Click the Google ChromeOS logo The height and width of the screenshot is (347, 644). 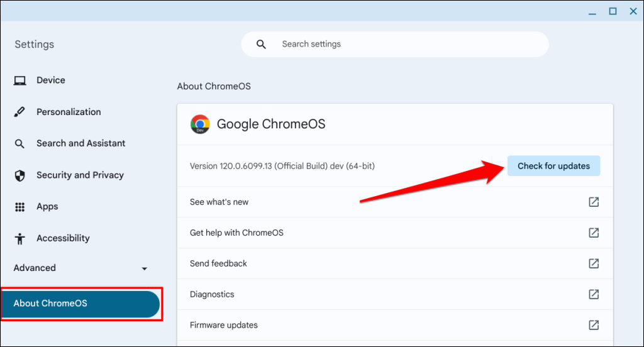pyautogui.click(x=200, y=124)
